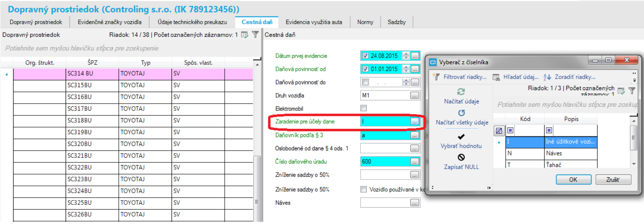Open the Zaradenie pre účely dane lookup
Image resolution: width=644 pixels, height=224 pixels.
point(414,122)
